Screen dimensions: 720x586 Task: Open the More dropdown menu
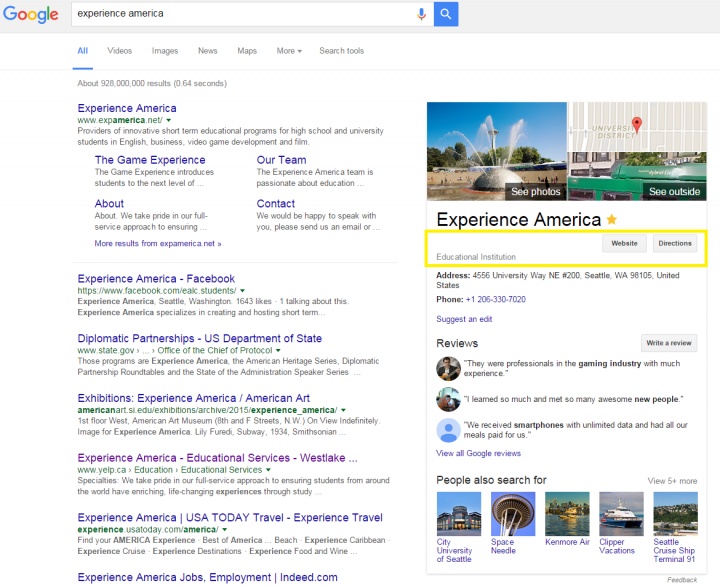pos(289,51)
